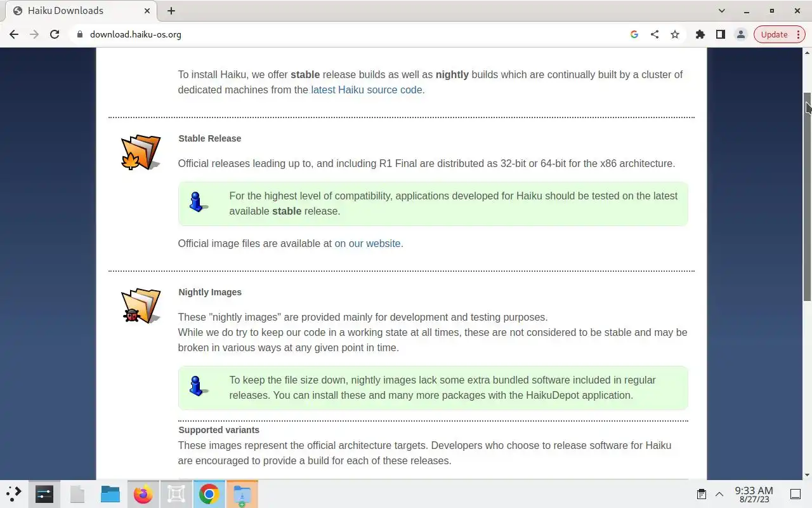Click the Stable Release folder icon
Screen dimensions: 812x508
pos(140,152)
